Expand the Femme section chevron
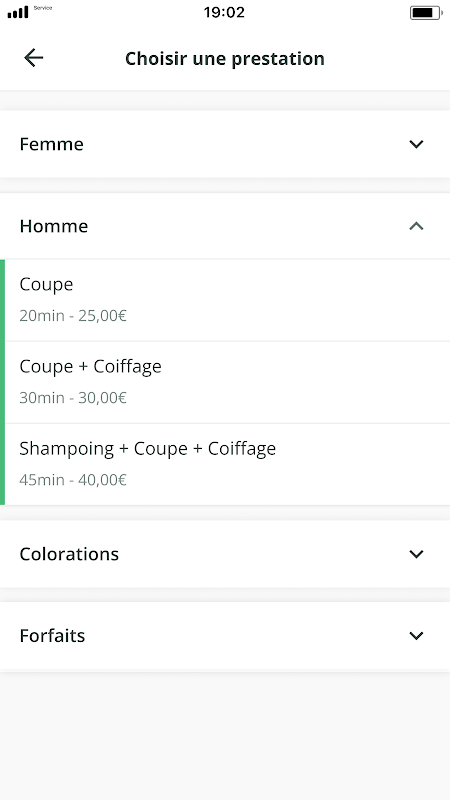 coord(416,144)
